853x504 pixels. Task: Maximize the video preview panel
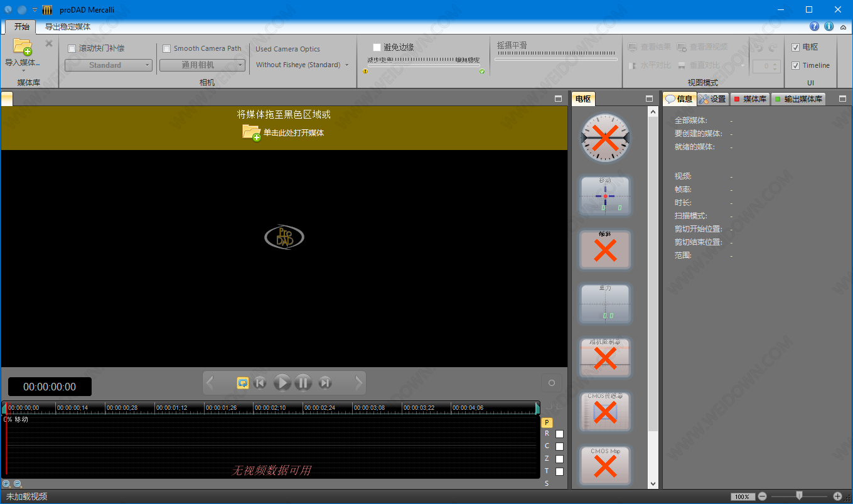click(x=558, y=99)
